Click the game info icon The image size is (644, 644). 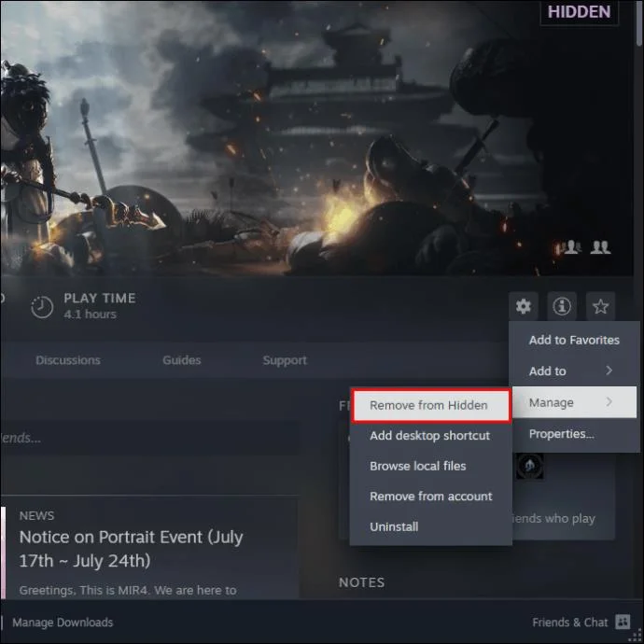562,306
